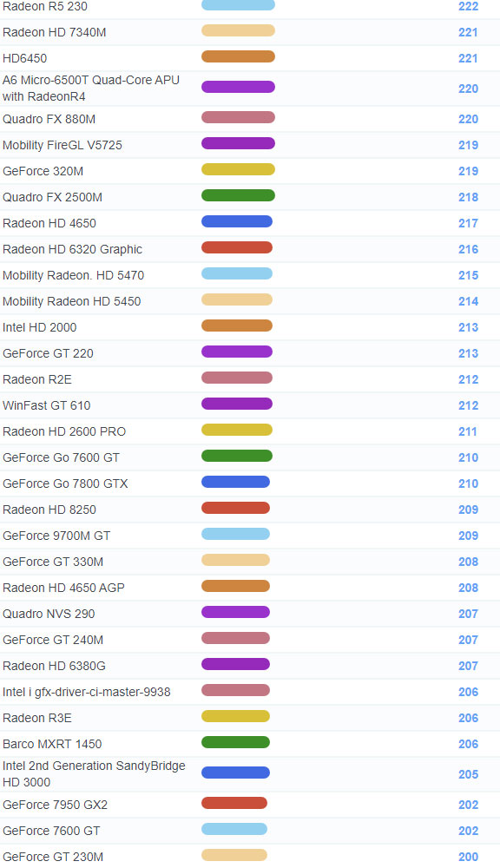The width and height of the screenshot is (500, 868).
Task: Open A6 Micro-6500T Quad-Core APU entry
Action: [x=91, y=88]
